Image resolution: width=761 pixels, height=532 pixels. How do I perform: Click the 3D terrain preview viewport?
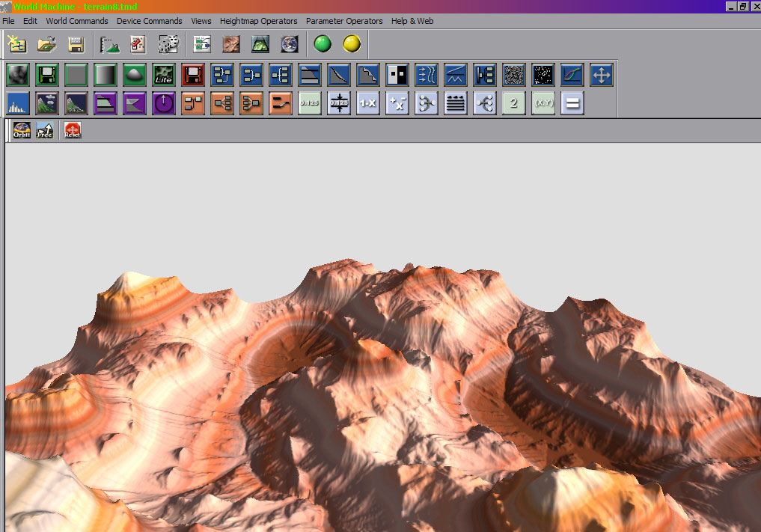point(382,337)
